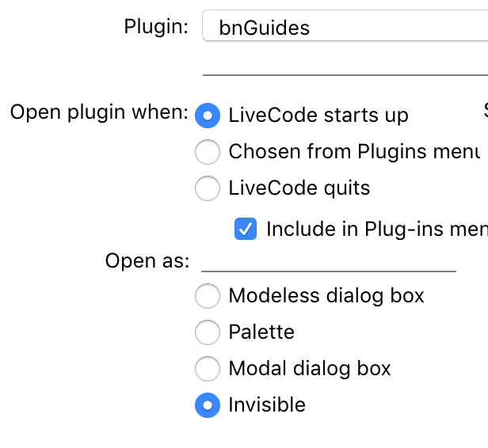
Task: Click the 'Palette' label text
Action: pyautogui.click(x=261, y=332)
